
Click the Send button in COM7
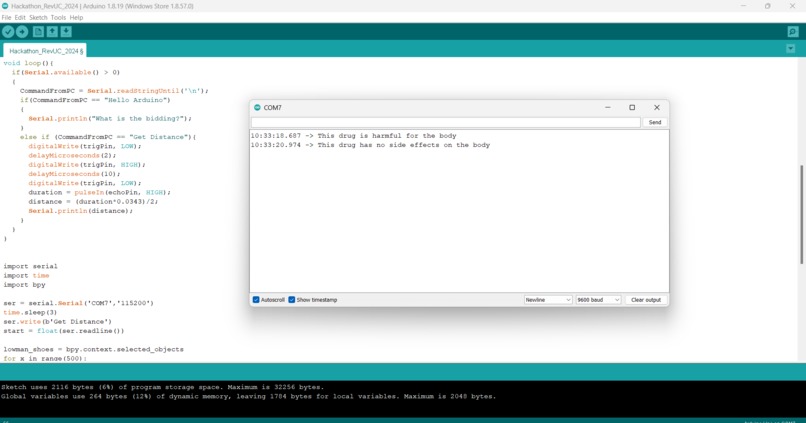[655, 122]
